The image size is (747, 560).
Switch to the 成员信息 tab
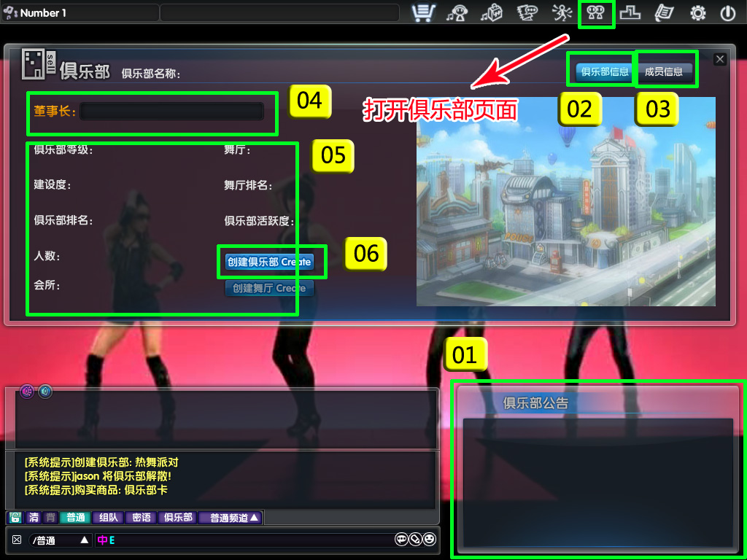coord(664,71)
